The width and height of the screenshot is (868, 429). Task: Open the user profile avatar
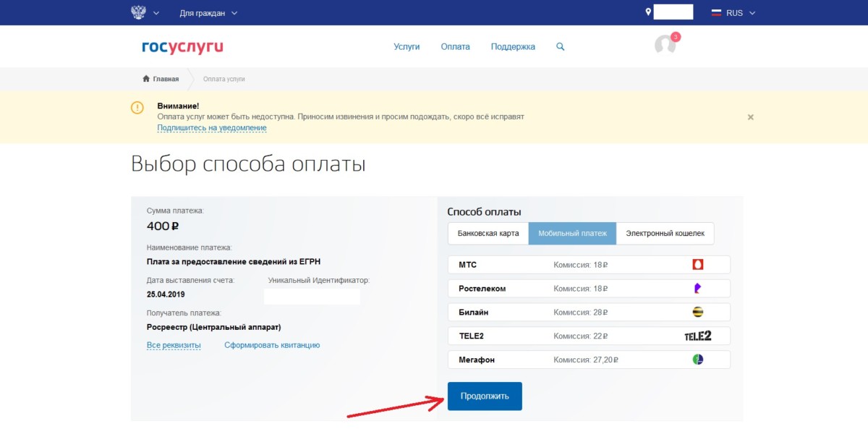(665, 46)
